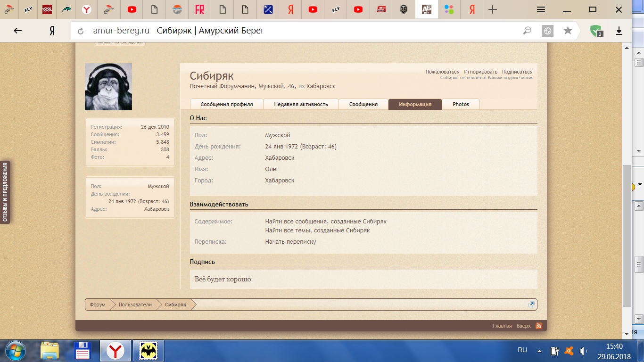Click the page reload icon
Image resolution: width=644 pixels, height=362 pixels.
coord(81,31)
